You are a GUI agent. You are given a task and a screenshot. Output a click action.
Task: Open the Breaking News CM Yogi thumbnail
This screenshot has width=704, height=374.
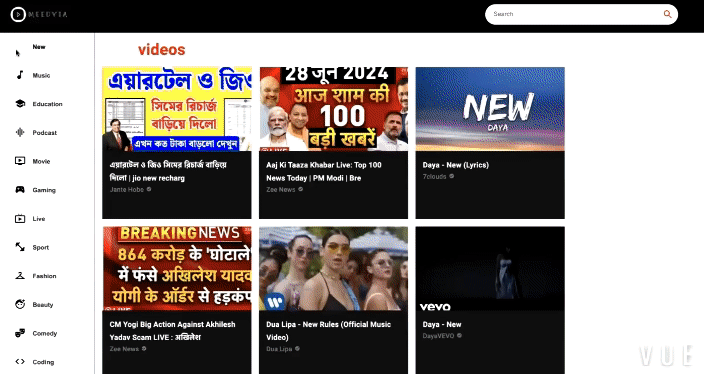[177, 268]
